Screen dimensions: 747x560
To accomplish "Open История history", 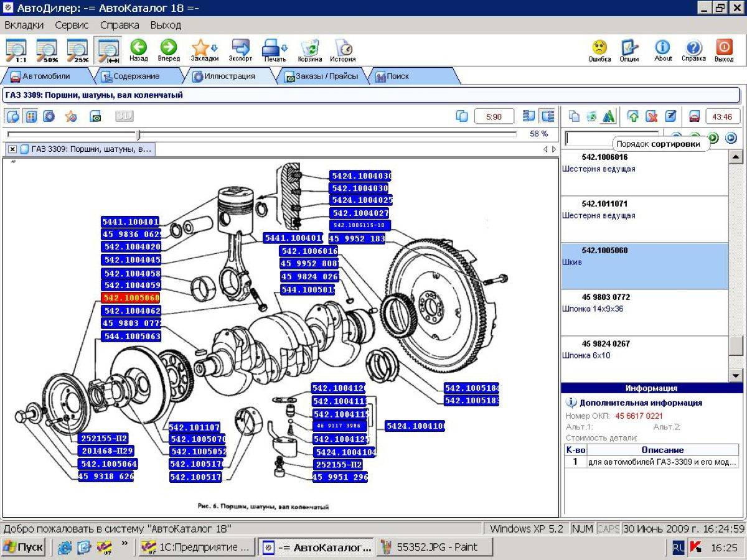I will (343, 50).
